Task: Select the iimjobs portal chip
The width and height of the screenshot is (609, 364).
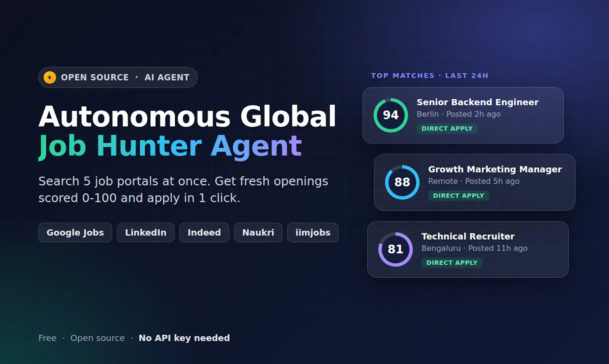Action: (x=313, y=232)
